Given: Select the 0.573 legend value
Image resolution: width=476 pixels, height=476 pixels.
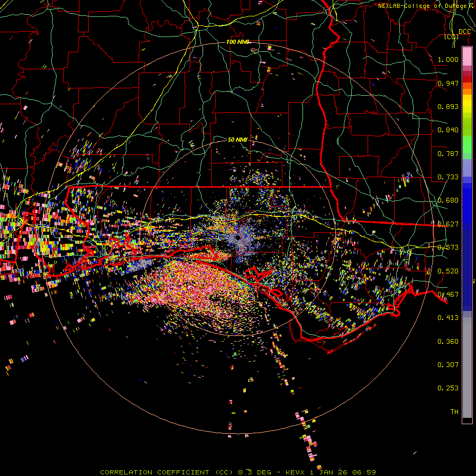Looking at the screenshot, I should [x=448, y=247].
